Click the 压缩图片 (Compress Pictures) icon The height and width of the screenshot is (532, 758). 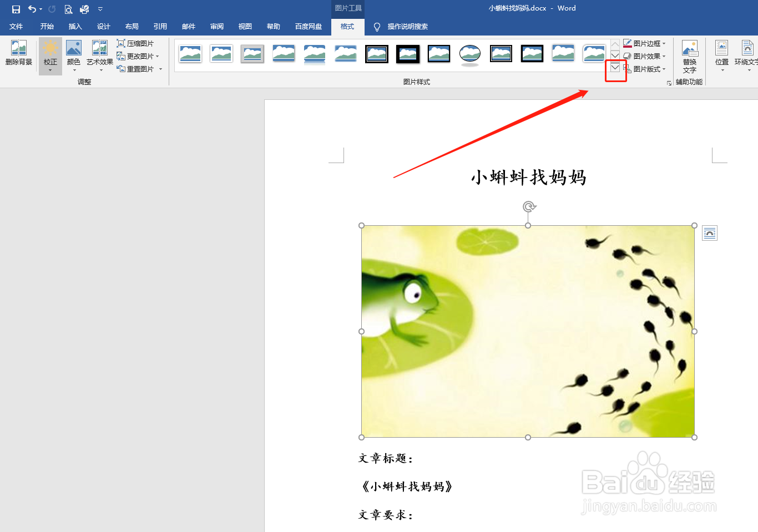tap(136, 43)
